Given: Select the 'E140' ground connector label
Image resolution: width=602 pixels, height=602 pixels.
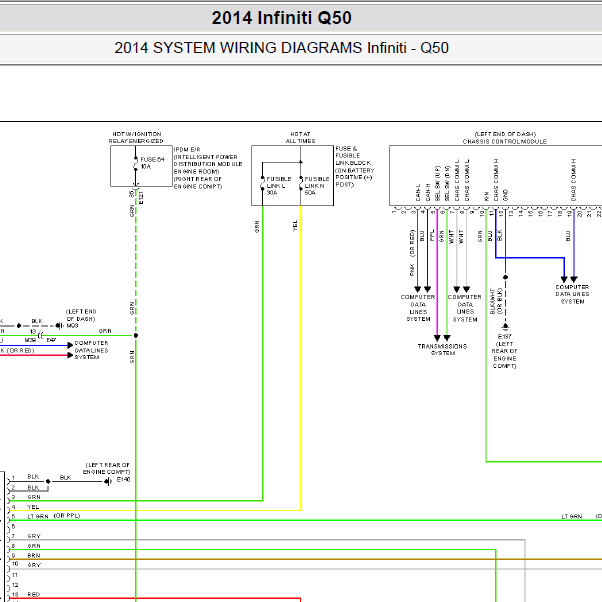Looking at the screenshot, I should [123, 480].
